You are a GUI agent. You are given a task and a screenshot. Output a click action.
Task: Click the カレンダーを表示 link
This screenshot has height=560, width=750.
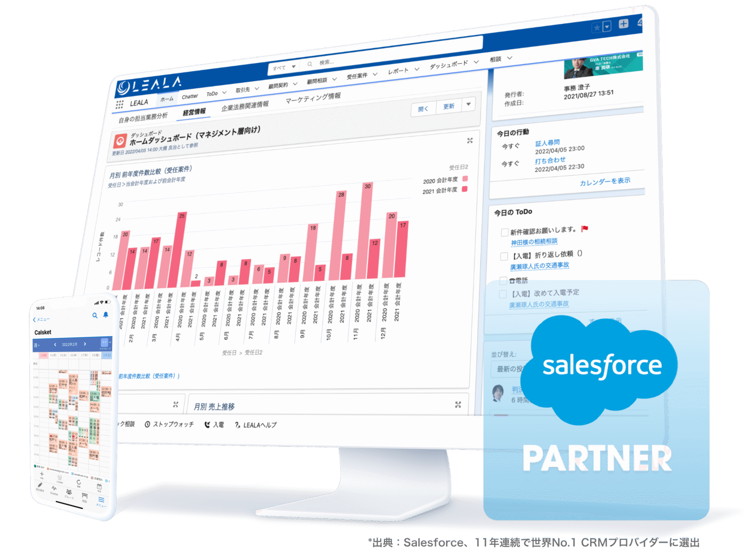(x=605, y=182)
